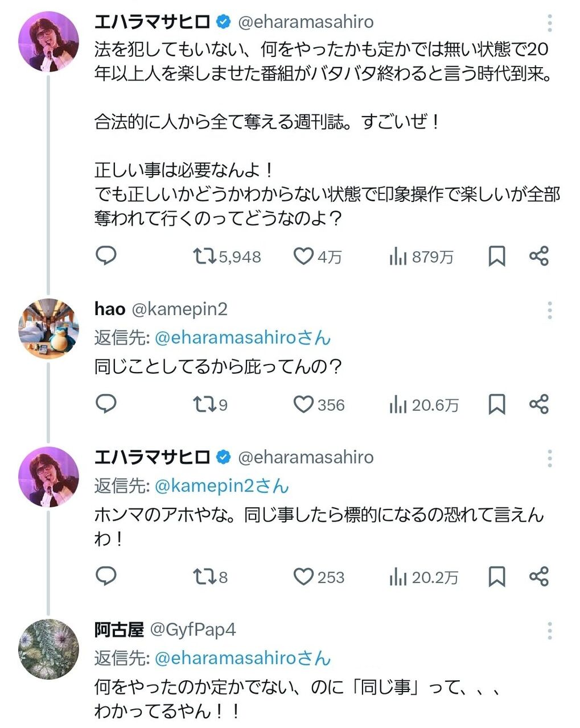Viewport: 580px width, 728px height.
Task: Open hao's Snorlax profile picture
Action: click(x=48, y=328)
